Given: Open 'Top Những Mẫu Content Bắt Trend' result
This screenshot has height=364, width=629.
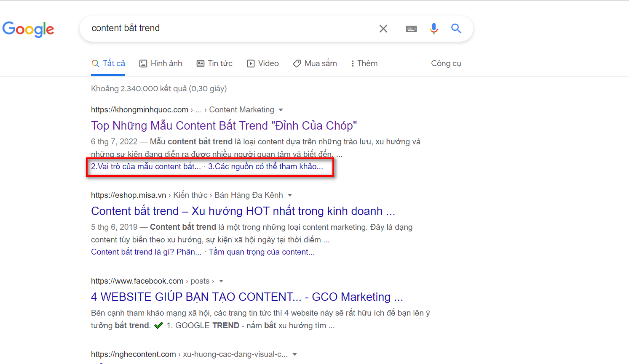Looking at the screenshot, I should 224,126.
